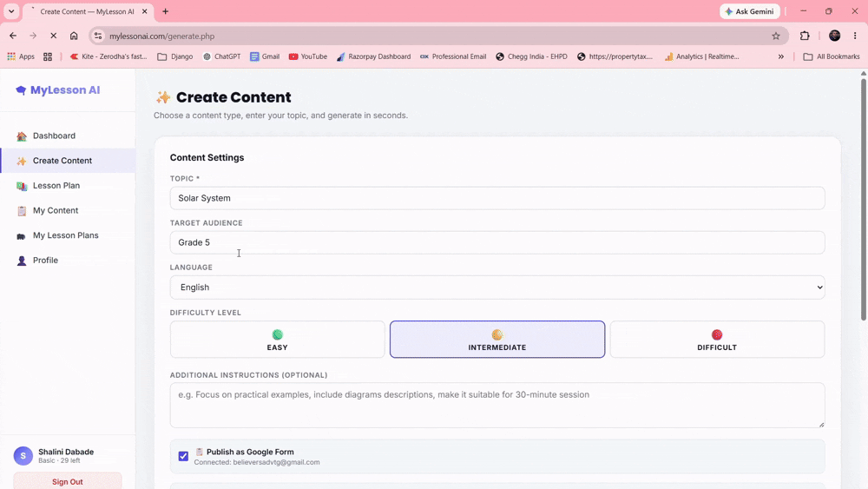
Task: Click the Profile person icon
Action: point(22,261)
